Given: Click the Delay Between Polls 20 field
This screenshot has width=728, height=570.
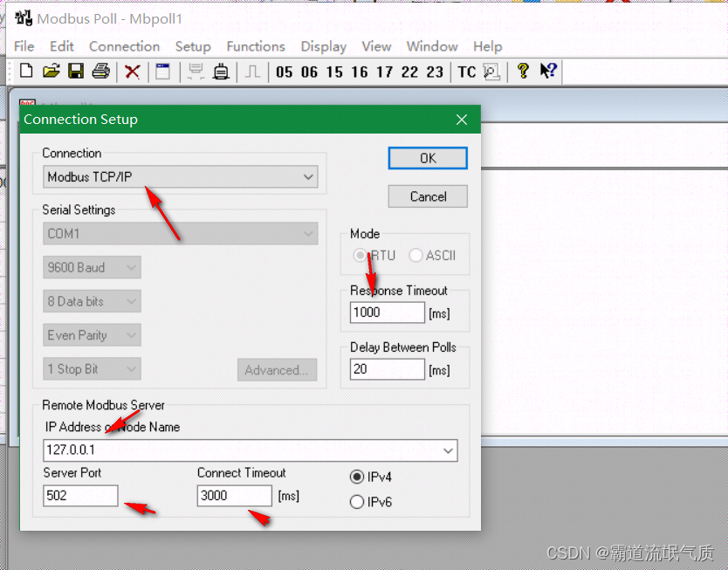Looking at the screenshot, I should [388, 369].
